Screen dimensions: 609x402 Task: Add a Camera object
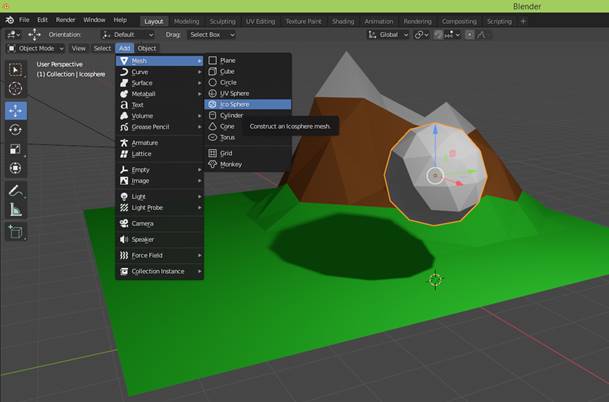point(160,223)
